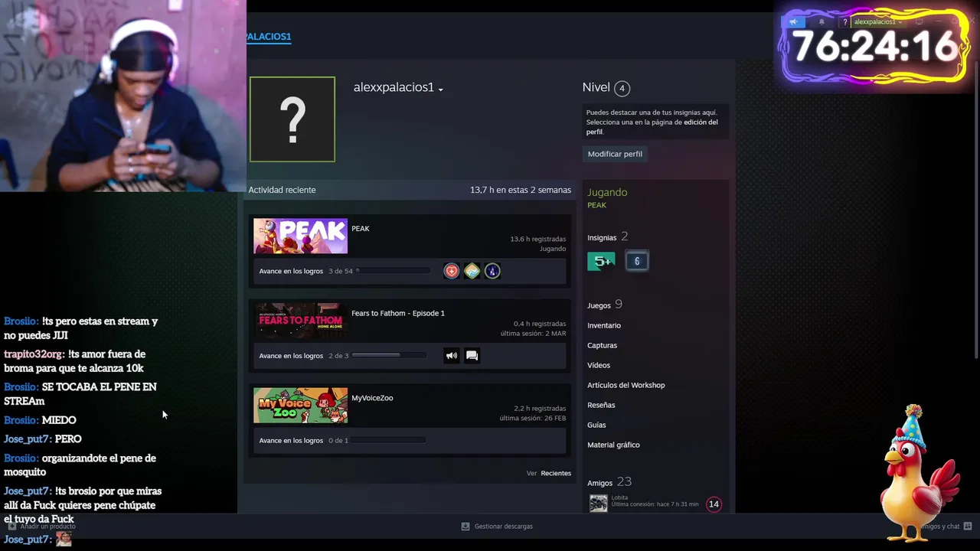Click the red PEAK achievement icon

(x=452, y=271)
